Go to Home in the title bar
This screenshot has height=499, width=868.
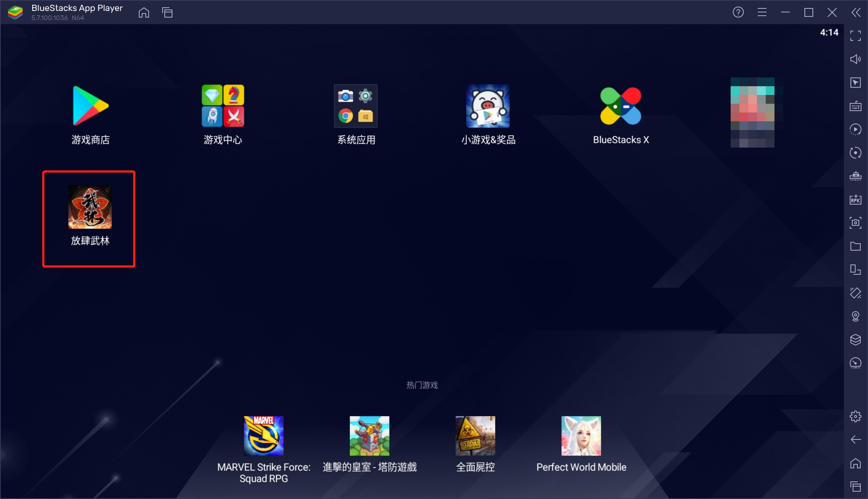pyautogui.click(x=144, y=12)
